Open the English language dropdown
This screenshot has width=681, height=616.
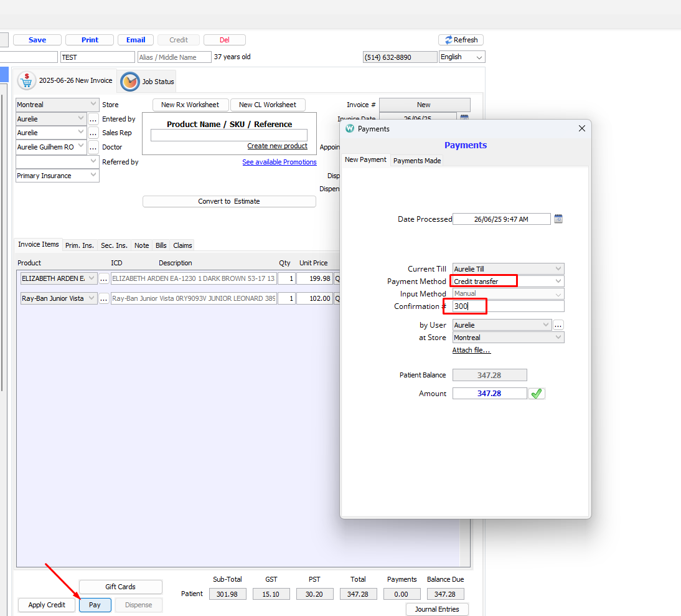click(x=479, y=57)
